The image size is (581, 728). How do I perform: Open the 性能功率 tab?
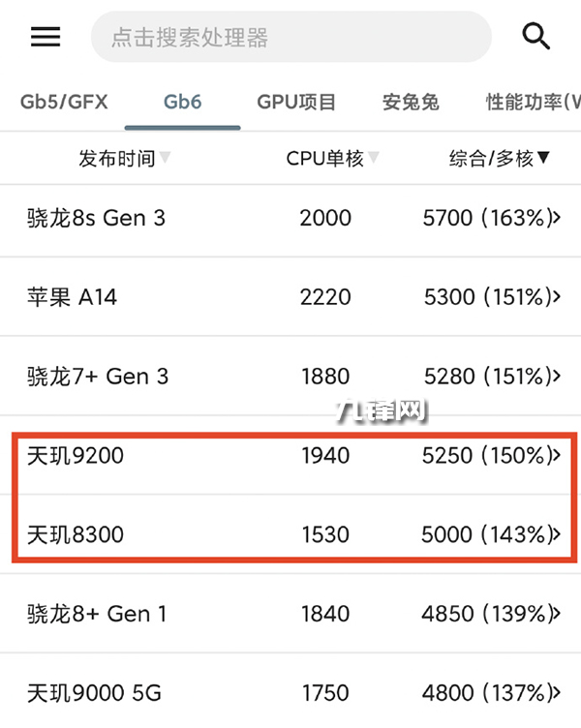click(533, 102)
